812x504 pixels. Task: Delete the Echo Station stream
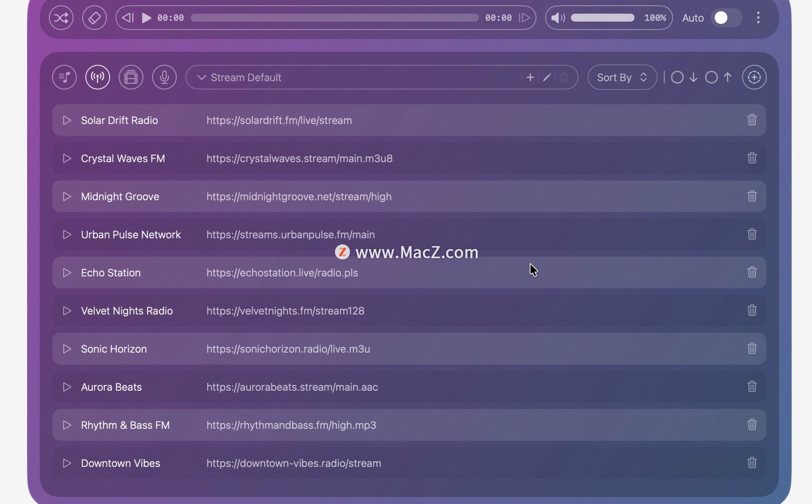coord(752,272)
